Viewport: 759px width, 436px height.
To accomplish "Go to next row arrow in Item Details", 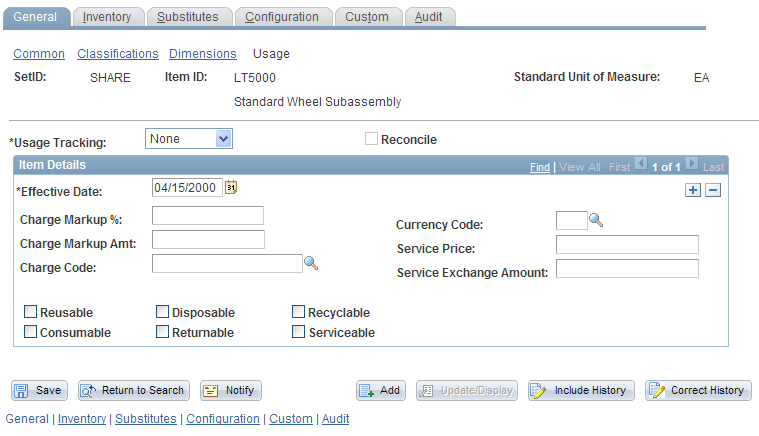I will pyautogui.click(x=692, y=164).
